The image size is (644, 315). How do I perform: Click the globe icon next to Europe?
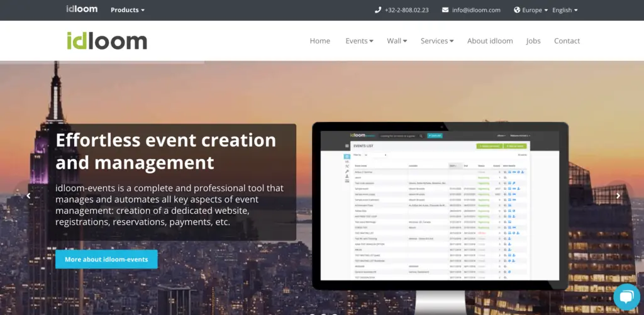[517, 10]
